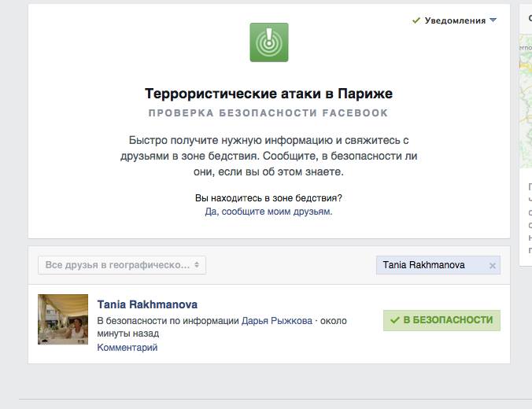The width and height of the screenshot is (532, 409).
Task: Click the green checkmark next to Уведомления
Action: tap(416, 20)
